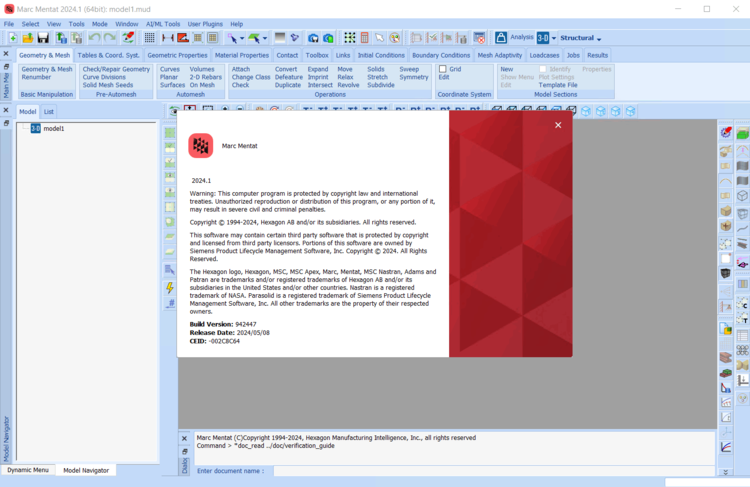Click the lightning bolt icon in left viewport strip
Screen dimensions: 750x487
tap(170, 288)
